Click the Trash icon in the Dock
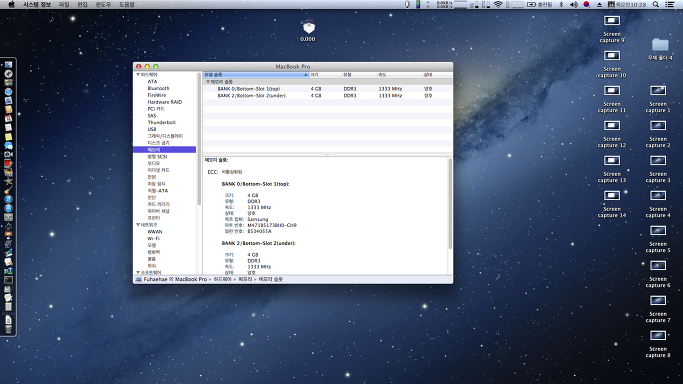Image resolution: width=683 pixels, height=384 pixels. (x=8, y=329)
